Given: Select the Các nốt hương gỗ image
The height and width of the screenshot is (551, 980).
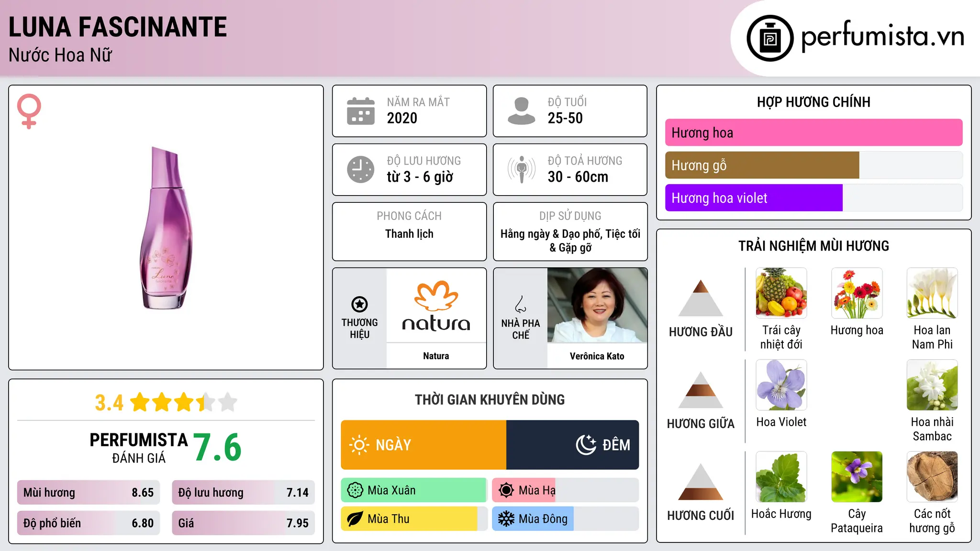Looking at the screenshot, I should tap(932, 476).
